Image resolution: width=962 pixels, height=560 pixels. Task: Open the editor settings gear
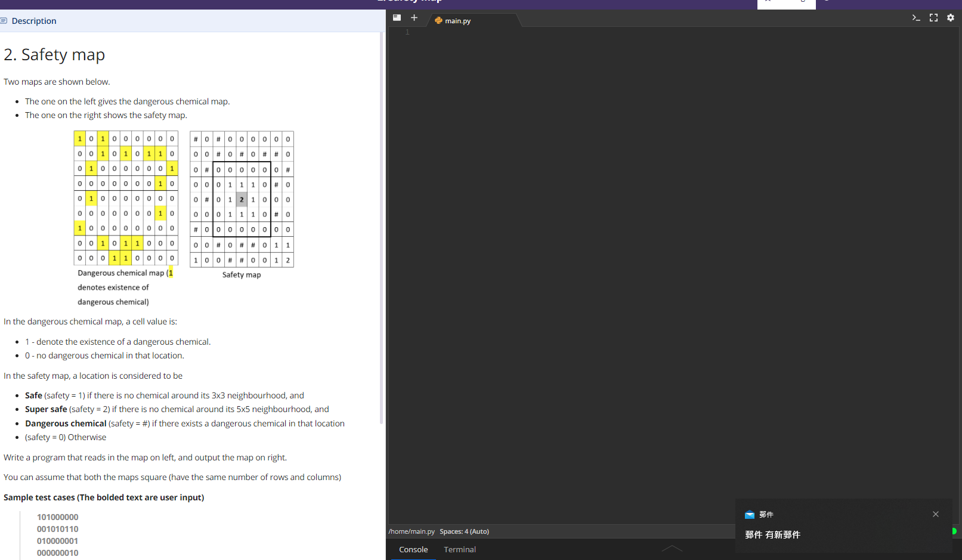pos(950,17)
